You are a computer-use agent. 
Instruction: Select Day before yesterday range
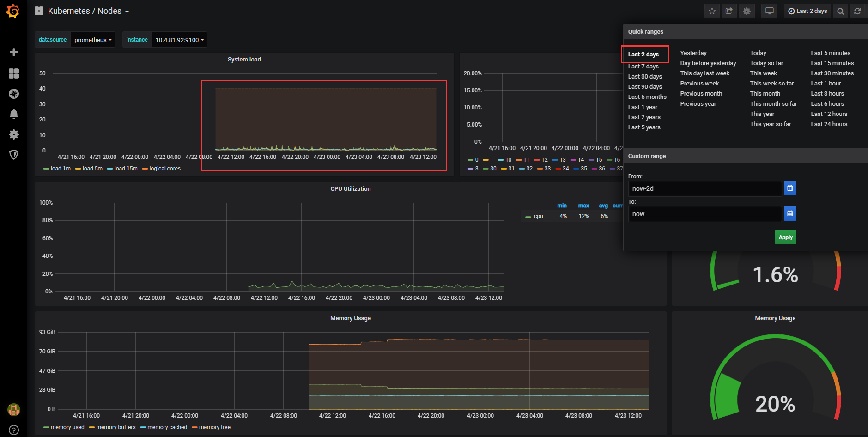(x=708, y=63)
